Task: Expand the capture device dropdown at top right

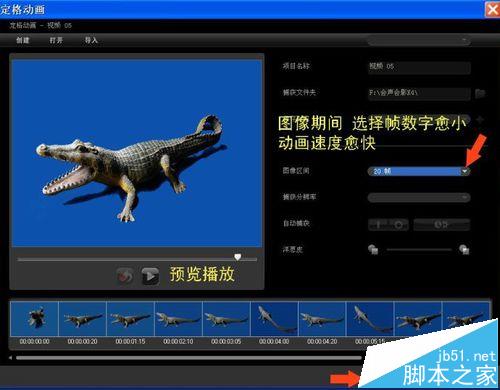Action: click(419, 41)
